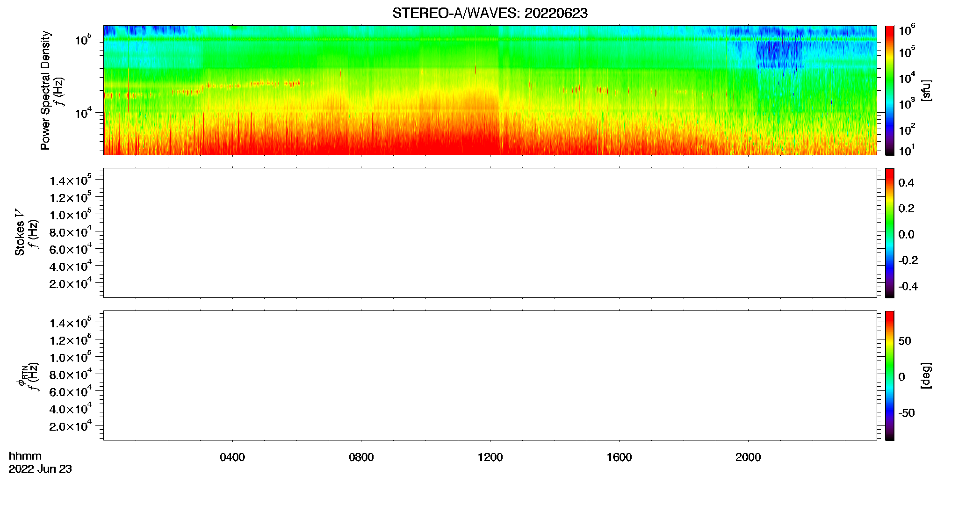980x505 pixels.
Task: Click the 0.0 value on Stokes color bar
Action: [x=906, y=235]
